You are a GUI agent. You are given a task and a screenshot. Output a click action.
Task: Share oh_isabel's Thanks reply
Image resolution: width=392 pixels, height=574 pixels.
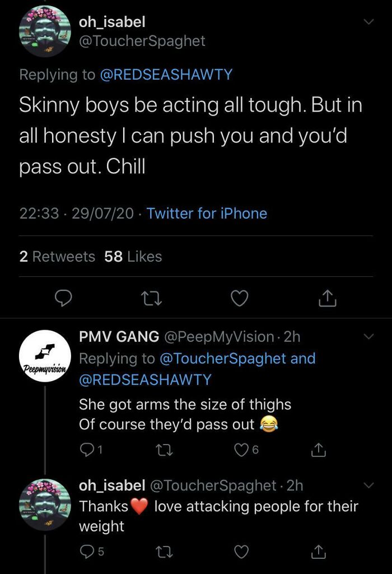[x=318, y=552]
